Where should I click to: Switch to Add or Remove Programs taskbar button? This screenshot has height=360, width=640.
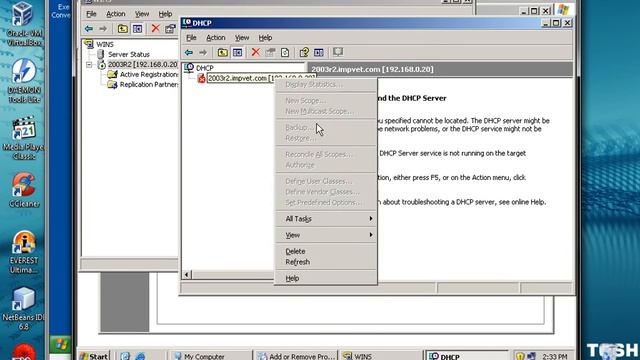[296, 356]
